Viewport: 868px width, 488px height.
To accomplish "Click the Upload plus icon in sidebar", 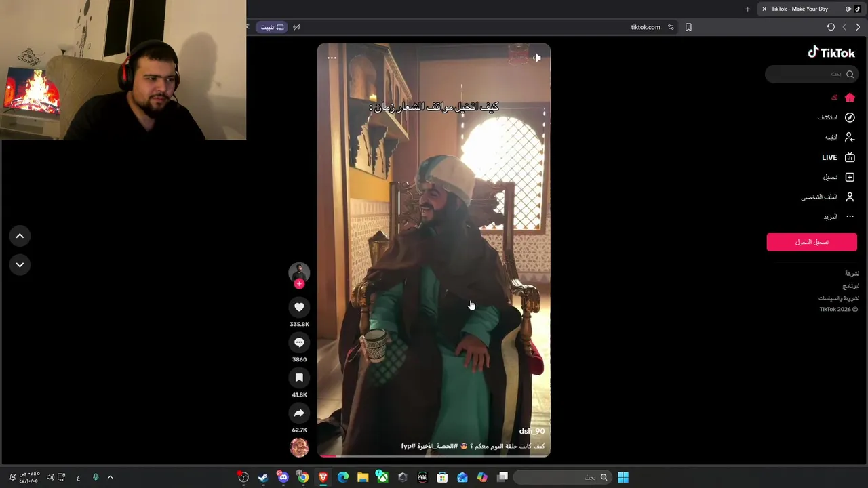I will 850,177.
